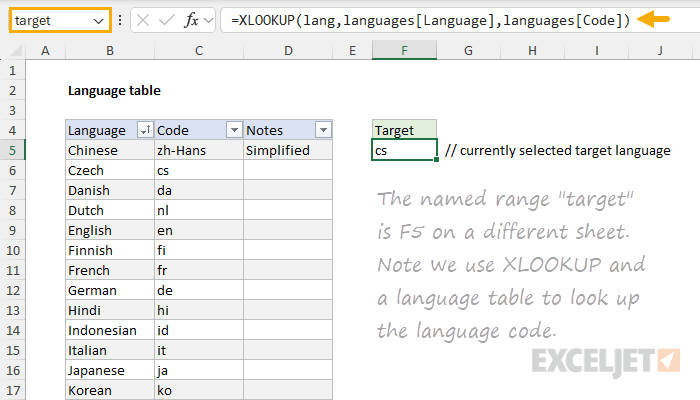The width and height of the screenshot is (700, 400).
Task: Select the Czech cell
Action: 110,171
